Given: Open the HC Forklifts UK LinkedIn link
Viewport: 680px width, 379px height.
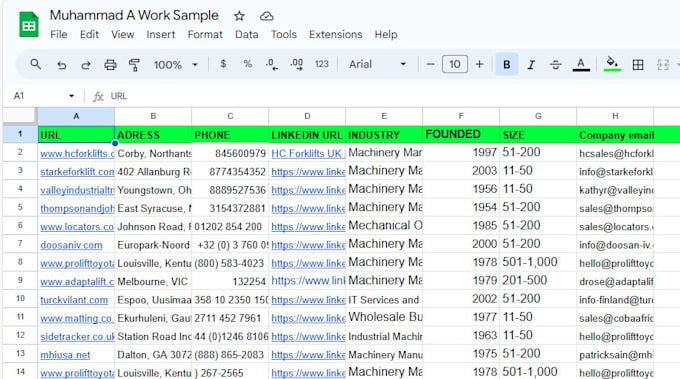Looking at the screenshot, I should (x=307, y=154).
